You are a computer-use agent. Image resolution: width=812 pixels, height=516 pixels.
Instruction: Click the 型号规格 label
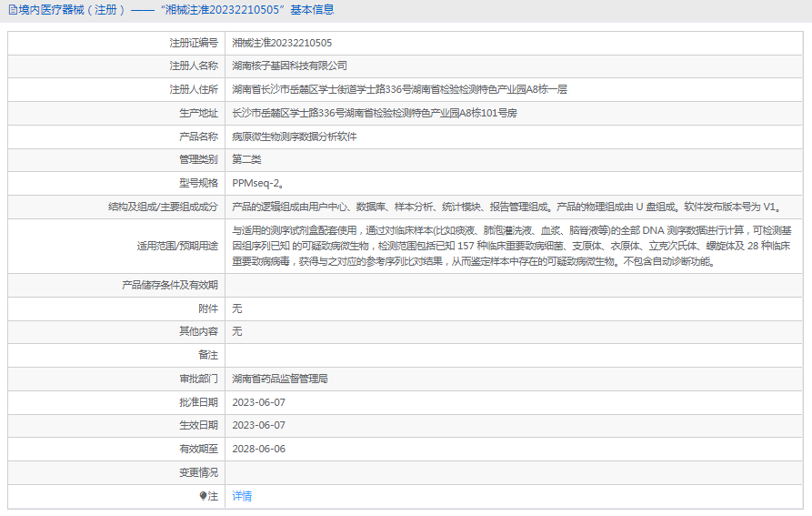pos(198,184)
